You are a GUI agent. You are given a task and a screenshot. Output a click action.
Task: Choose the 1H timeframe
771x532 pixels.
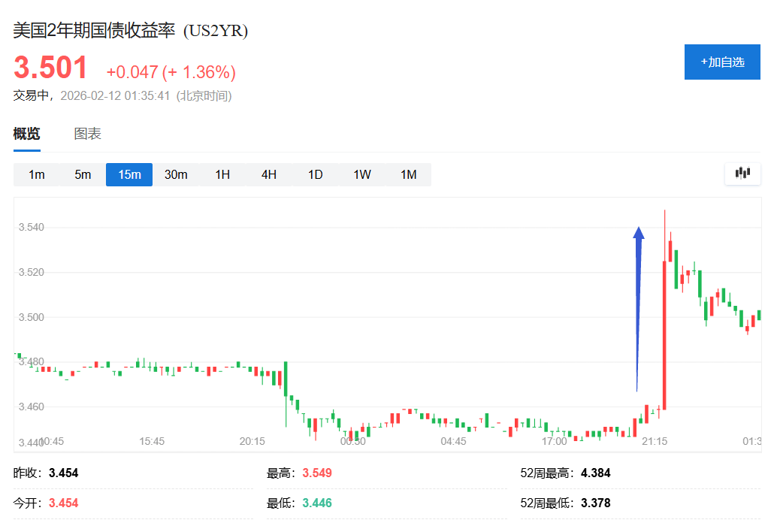[222, 174]
